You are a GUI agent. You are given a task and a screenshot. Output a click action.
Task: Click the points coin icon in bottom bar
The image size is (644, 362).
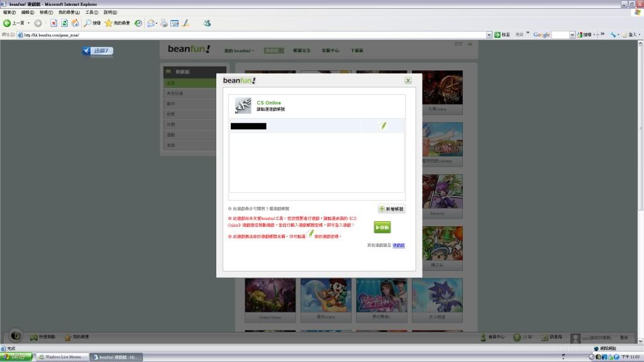coord(517,337)
